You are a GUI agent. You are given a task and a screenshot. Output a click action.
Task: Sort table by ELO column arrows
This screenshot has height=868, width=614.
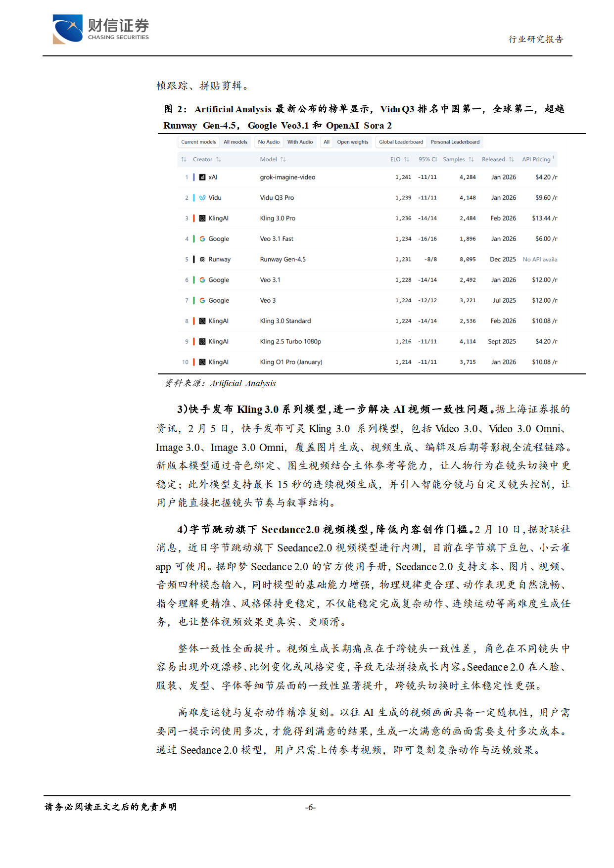point(406,159)
